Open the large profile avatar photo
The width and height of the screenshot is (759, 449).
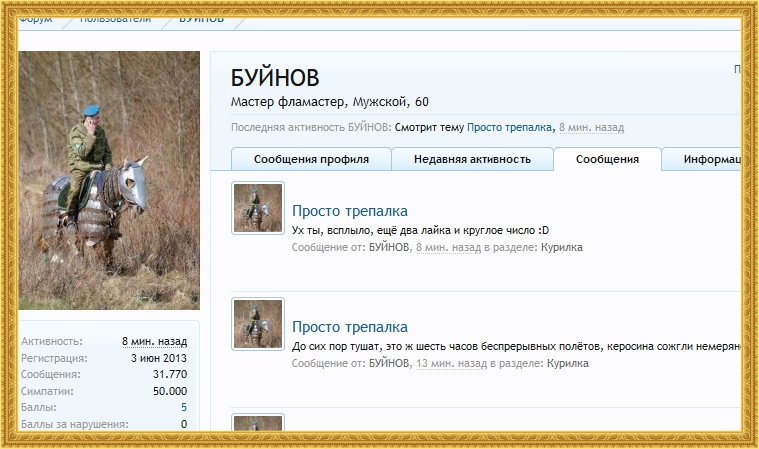[x=109, y=180]
